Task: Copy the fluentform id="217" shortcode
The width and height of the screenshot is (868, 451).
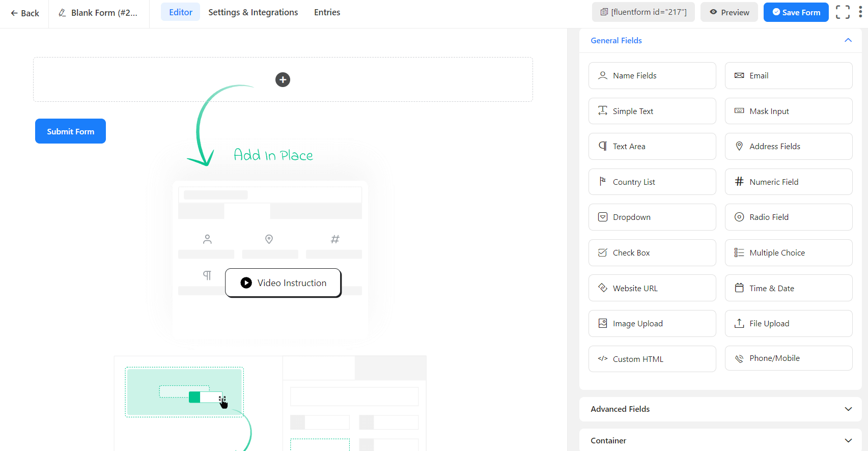Action: 643,12
